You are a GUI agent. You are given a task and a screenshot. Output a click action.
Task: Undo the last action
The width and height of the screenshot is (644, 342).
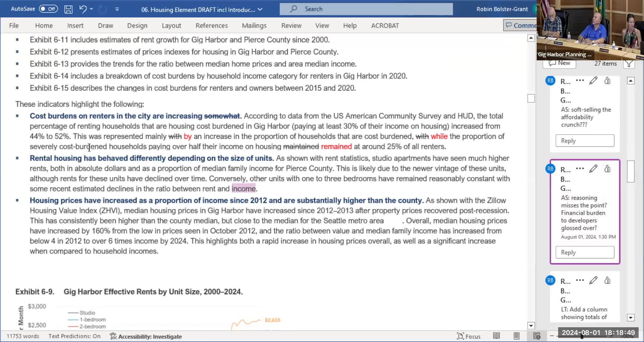click(83, 9)
